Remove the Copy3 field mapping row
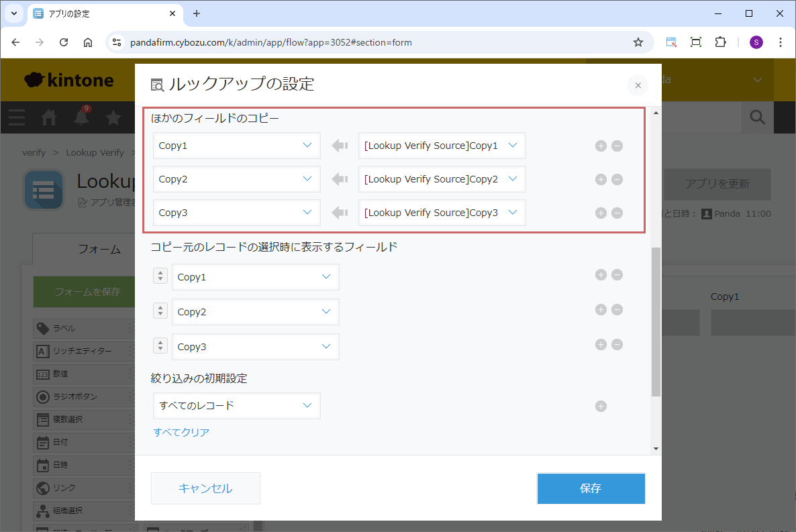The image size is (796, 532). click(617, 213)
